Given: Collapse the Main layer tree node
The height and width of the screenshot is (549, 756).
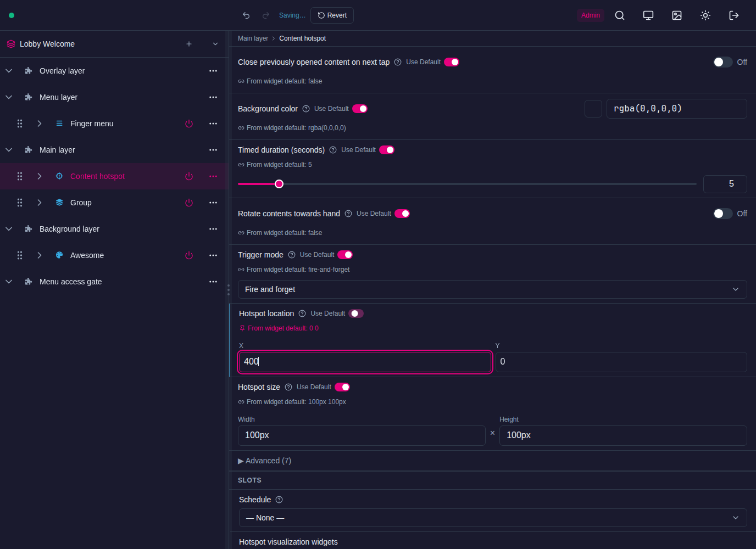Looking at the screenshot, I should pyautogui.click(x=9, y=150).
